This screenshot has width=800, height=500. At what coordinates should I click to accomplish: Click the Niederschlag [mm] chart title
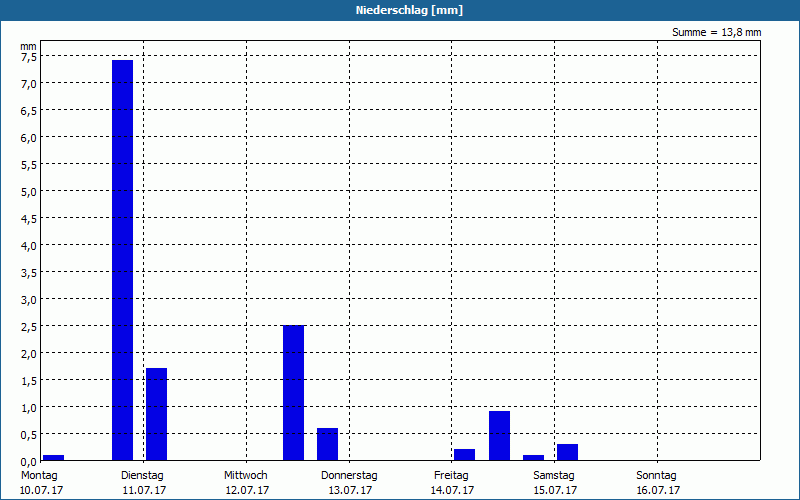point(409,10)
